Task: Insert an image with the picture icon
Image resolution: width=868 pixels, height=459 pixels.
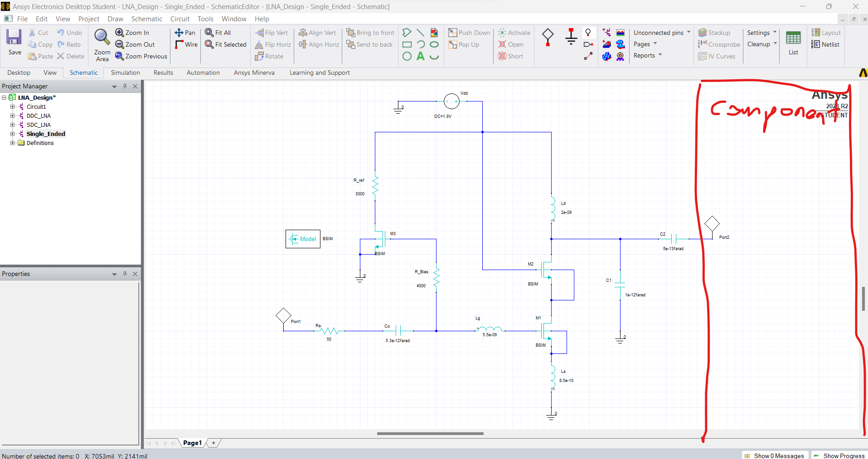Action: tap(434, 33)
